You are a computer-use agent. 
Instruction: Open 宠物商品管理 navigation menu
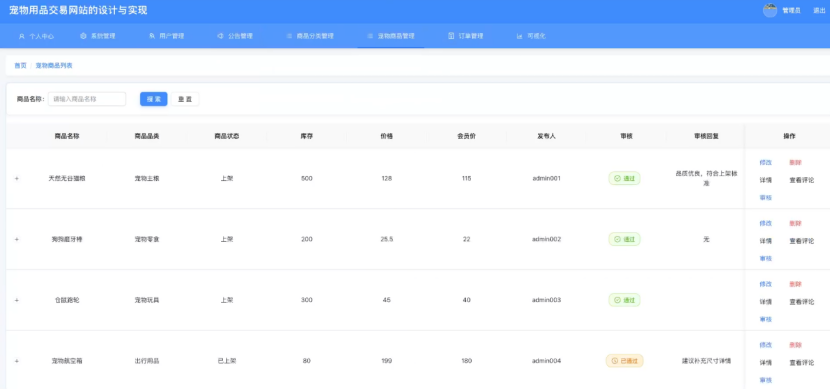391,37
